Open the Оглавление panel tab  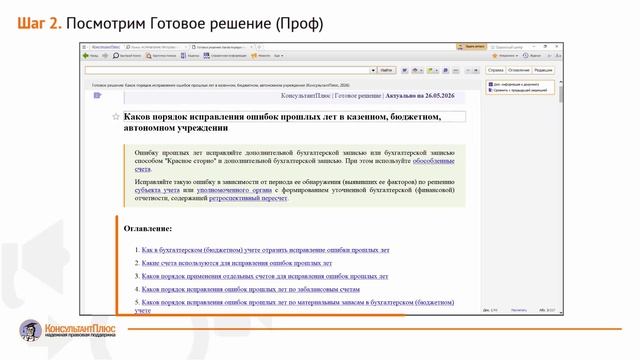click(x=519, y=70)
